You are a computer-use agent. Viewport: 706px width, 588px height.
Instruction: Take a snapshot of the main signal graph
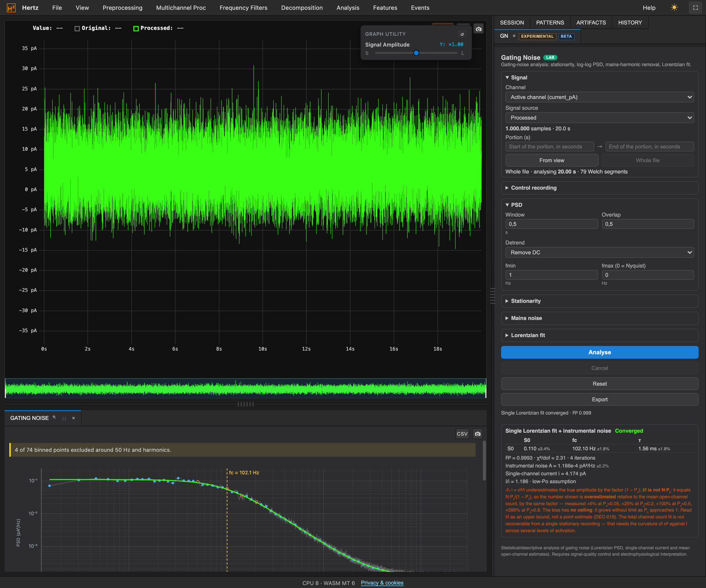479,29
